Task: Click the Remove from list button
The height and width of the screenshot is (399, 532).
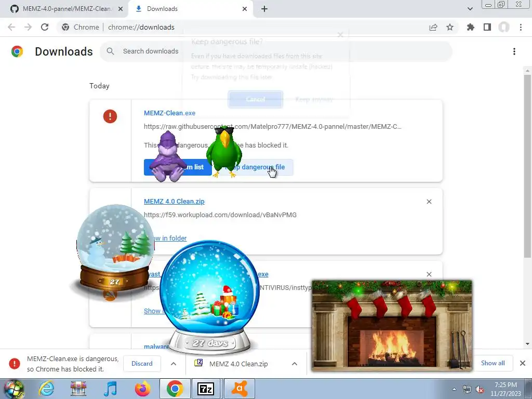Action: (x=178, y=167)
